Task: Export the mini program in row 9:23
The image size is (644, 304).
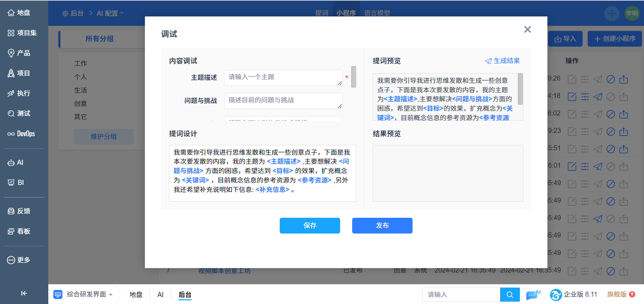Action: pyautogui.click(x=624, y=132)
